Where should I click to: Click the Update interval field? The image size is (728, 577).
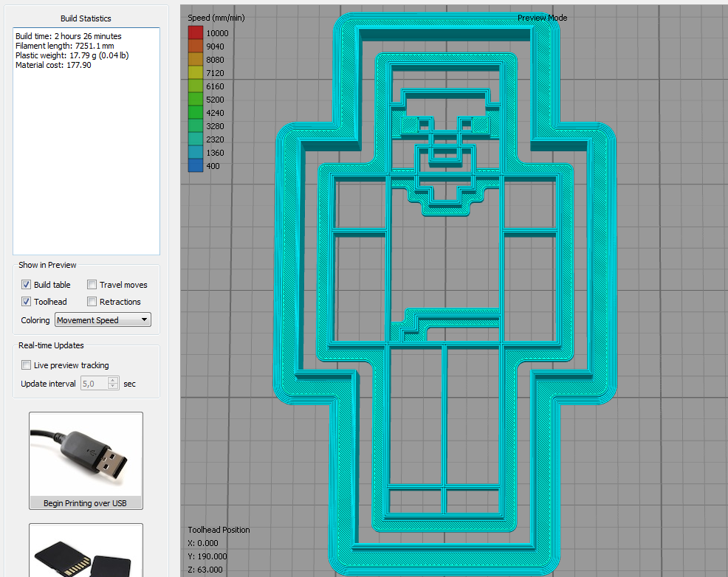pyautogui.click(x=95, y=384)
